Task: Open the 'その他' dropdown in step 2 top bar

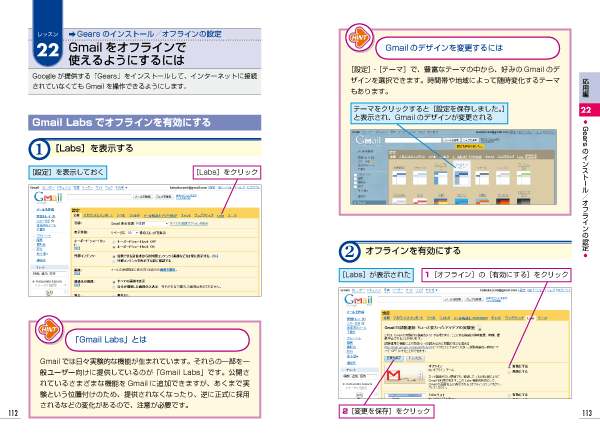Action: tap(431, 290)
